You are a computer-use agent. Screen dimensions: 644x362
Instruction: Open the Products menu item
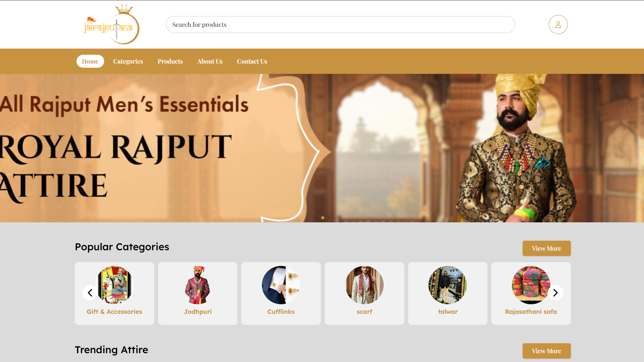[x=170, y=61]
